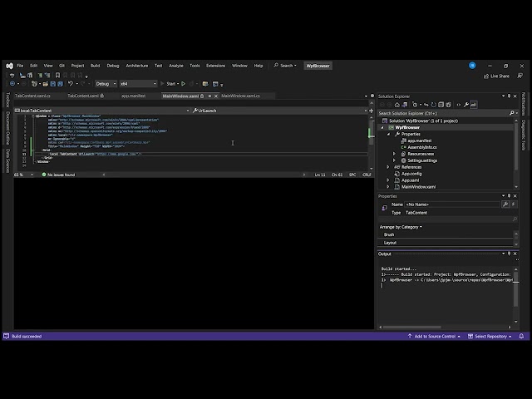Click the Properties wrench button beside the Name field
Screen dimensions: 532x399
(x=505, y=204)
